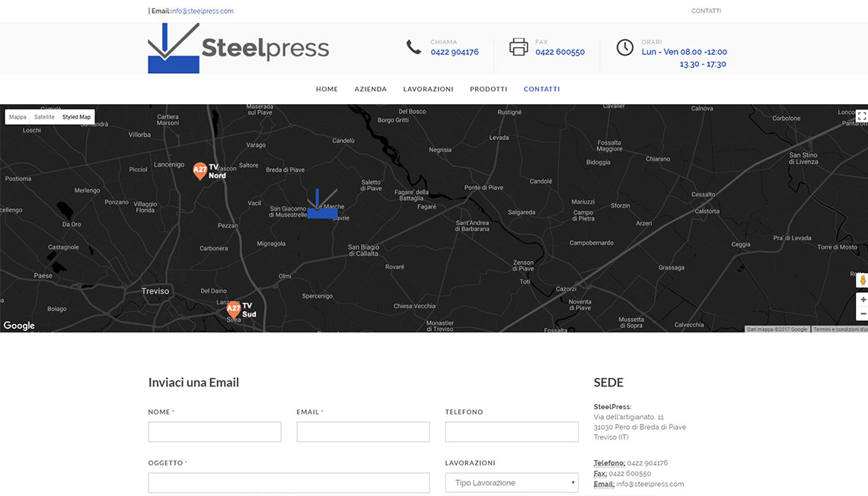Click the phone handset icon

click(413, 47)
